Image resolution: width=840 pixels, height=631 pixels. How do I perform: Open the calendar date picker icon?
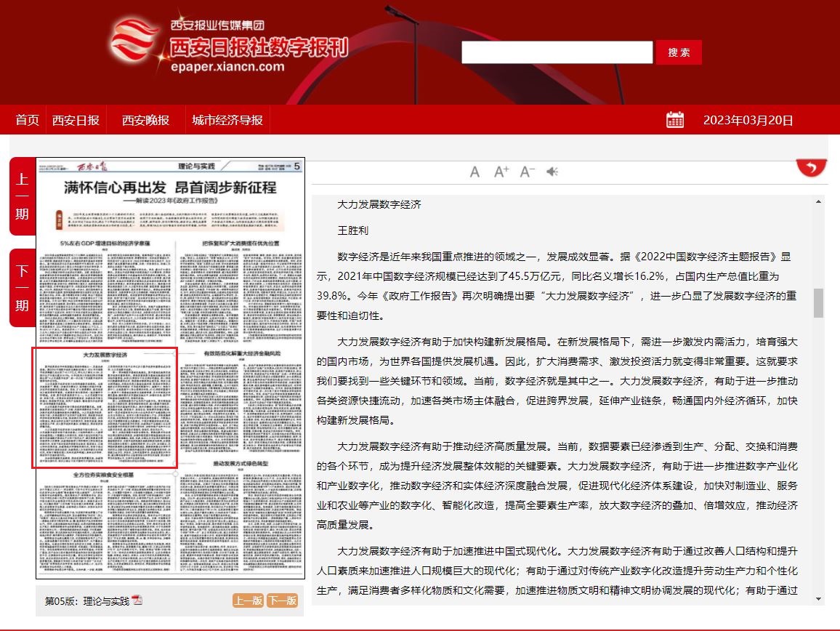tap(675, 120)
